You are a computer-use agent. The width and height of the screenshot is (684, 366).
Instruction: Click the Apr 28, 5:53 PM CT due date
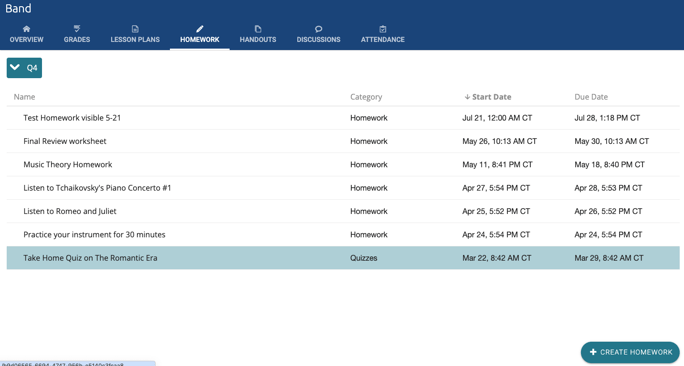click(x=608, y=188)
